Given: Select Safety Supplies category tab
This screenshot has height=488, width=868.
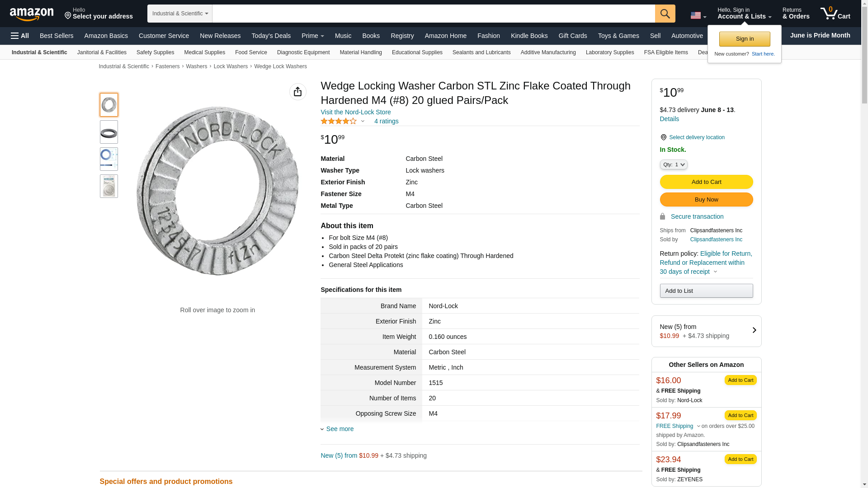Looking at the screenshot, I should coord(155,52).
